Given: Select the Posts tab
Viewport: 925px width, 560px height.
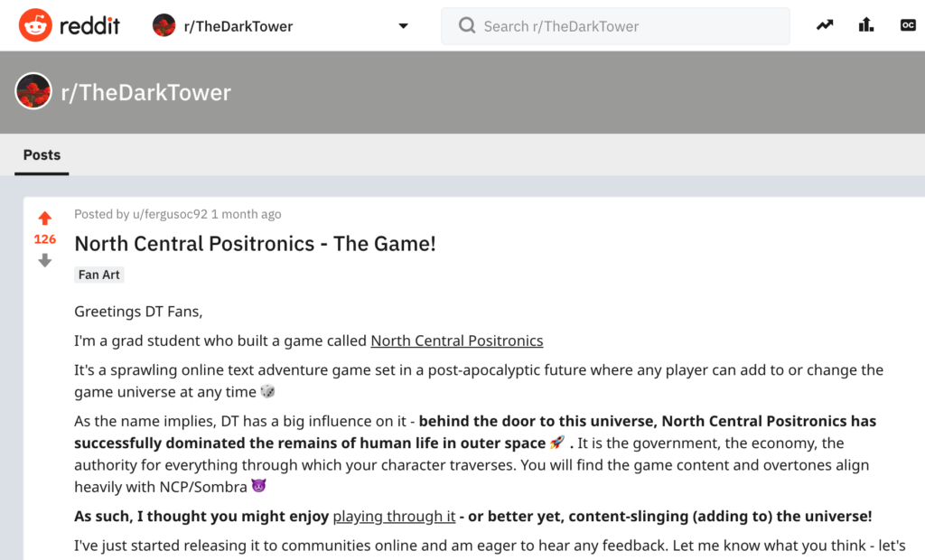Looking at the screenshot, I should click(42, 155).
